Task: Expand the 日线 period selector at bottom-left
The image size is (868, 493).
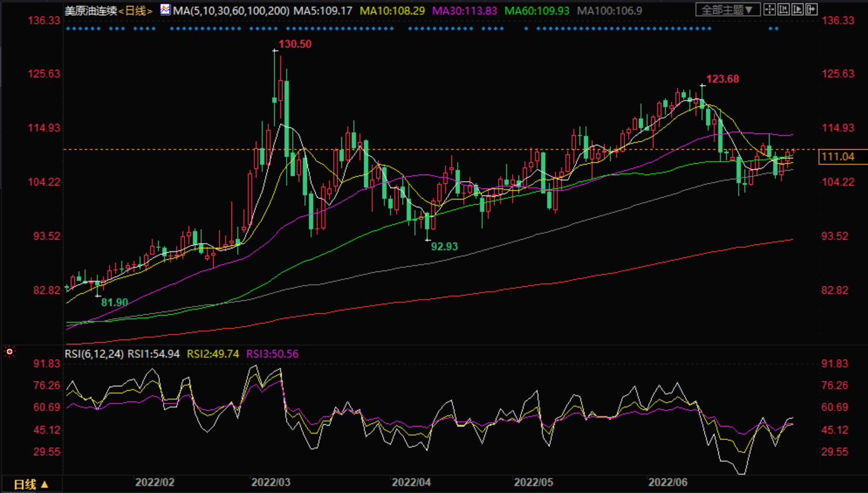Action: pyautogui.click(x=31, y=484)
